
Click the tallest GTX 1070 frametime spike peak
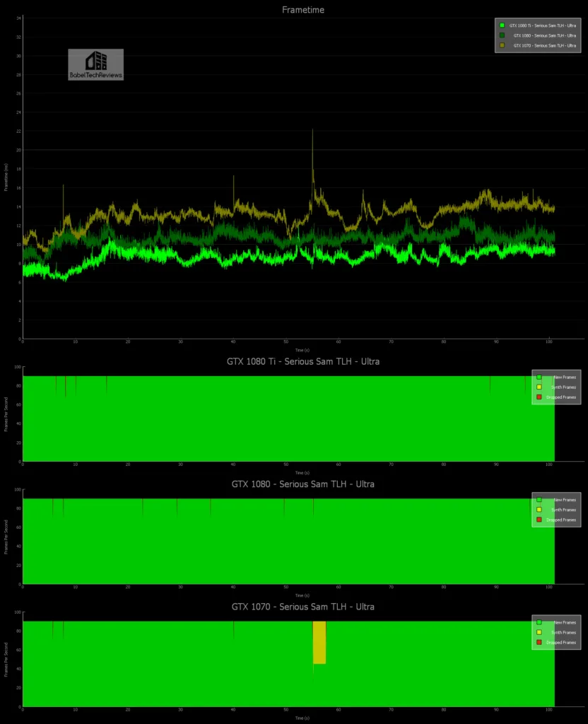pos(312,131)
